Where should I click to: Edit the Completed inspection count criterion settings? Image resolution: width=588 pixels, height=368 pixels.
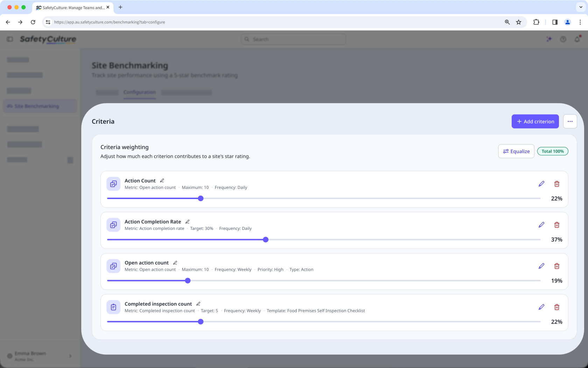[x=541, y=307]
